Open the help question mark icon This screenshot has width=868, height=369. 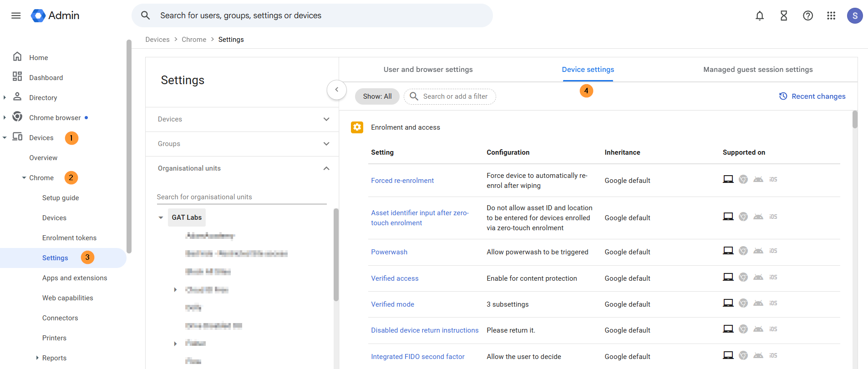coord(808,16)
